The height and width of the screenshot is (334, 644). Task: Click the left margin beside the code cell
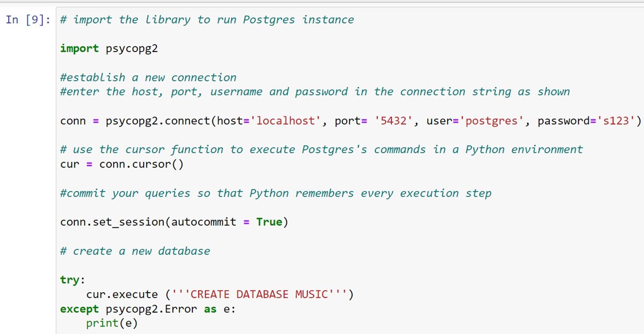pos(27,178)
